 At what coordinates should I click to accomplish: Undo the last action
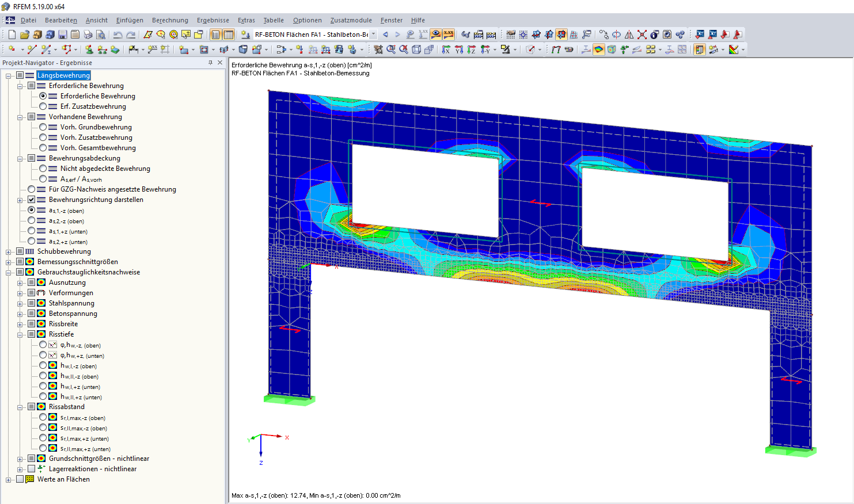click(x=118, y=35)
